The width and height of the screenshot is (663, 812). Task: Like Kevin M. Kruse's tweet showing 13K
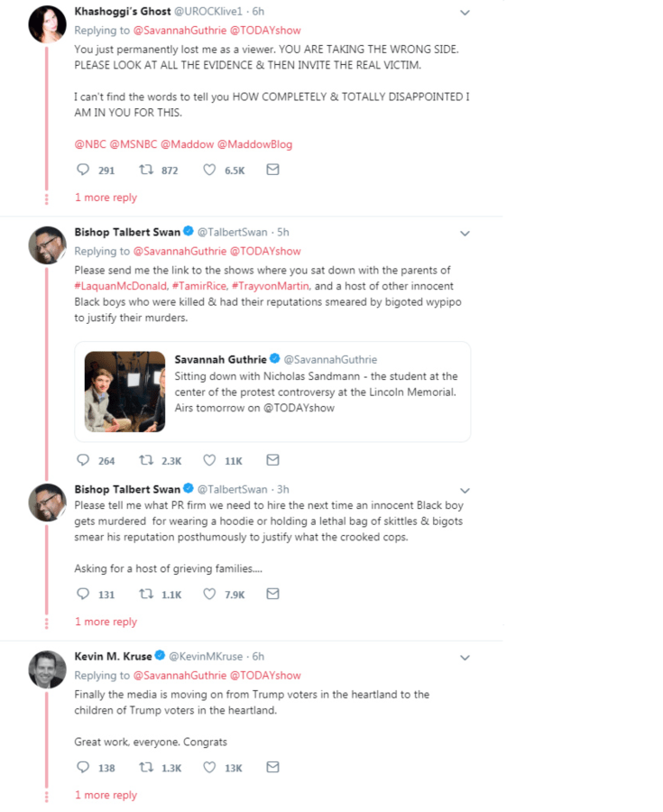pos(208,767)
